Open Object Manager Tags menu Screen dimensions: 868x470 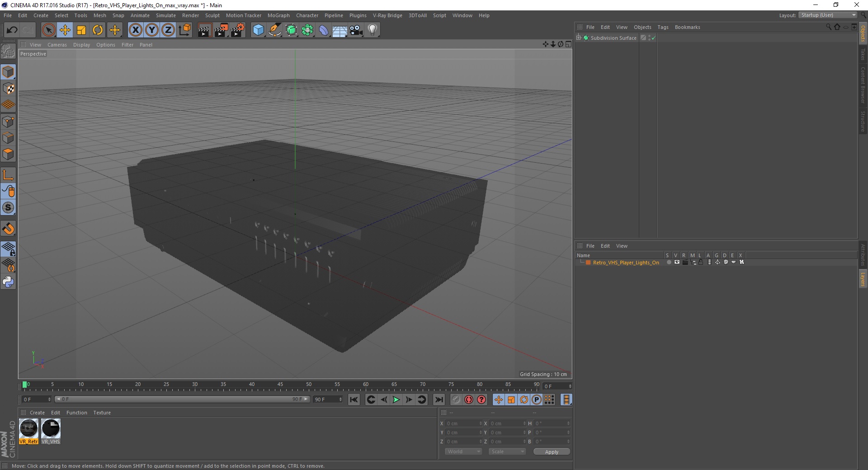point(663,27)
